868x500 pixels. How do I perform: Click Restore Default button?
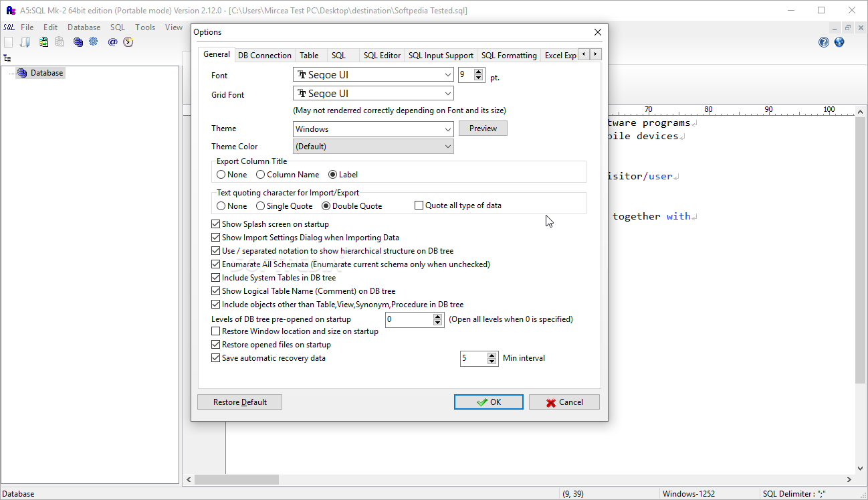[239, 402]
